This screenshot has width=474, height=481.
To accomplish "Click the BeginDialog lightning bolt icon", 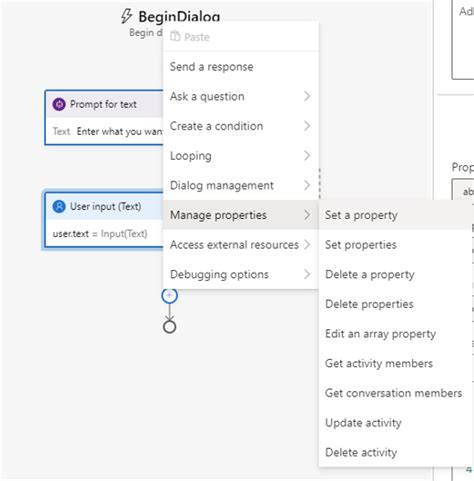I will (x=126, y=16).
